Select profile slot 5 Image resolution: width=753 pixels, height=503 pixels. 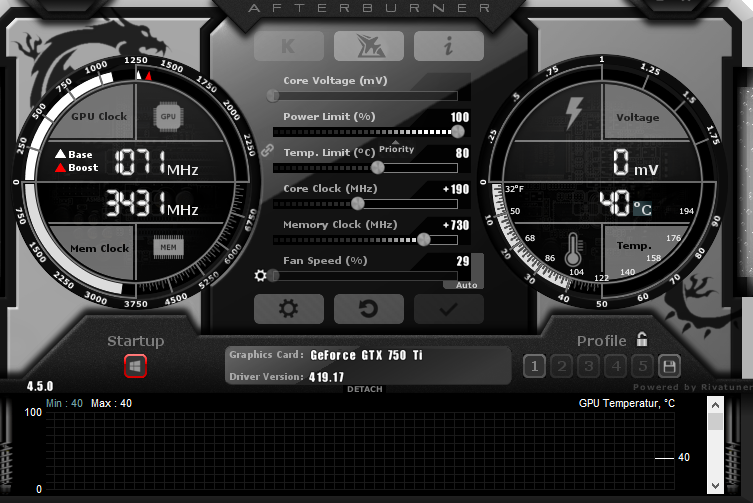tap(643, 367)
